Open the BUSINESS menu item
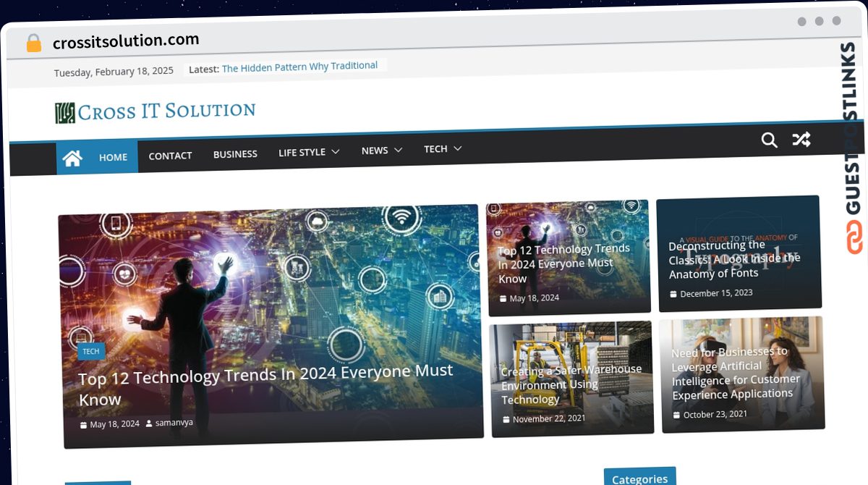The width and height of the screenshot is (868, 485). 235,154
